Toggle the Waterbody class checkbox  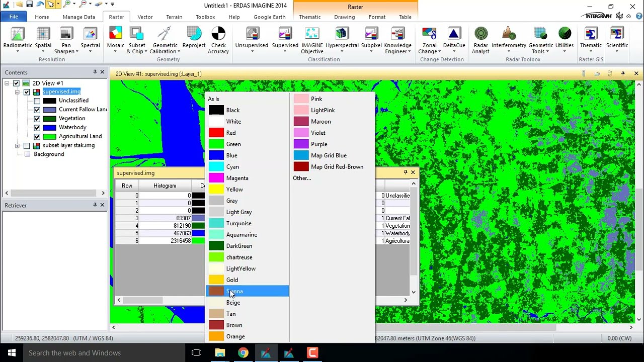click(37, 128)
